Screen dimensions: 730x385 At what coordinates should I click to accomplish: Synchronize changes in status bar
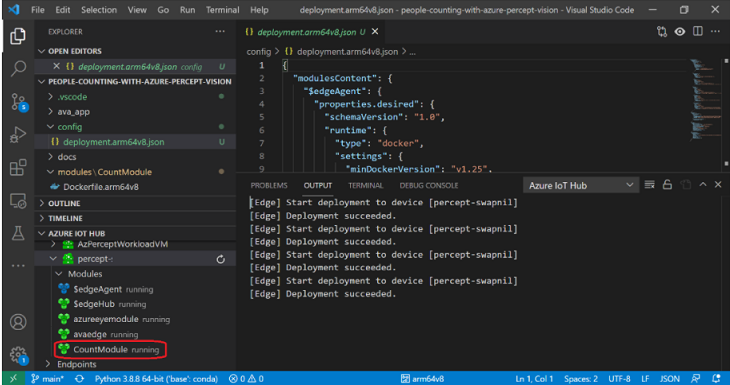tap(80, 378)
